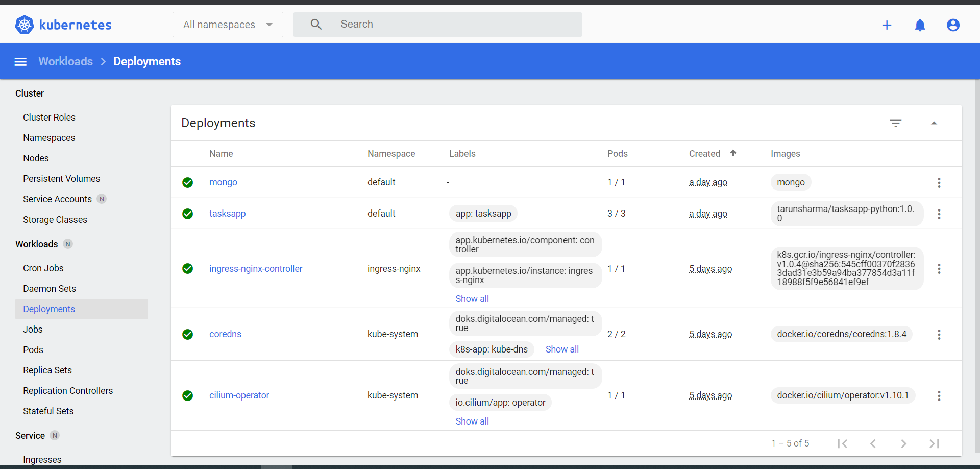Open the All namespaces dropdown
Screen dimensions: 980x469
tap(228, 24)
